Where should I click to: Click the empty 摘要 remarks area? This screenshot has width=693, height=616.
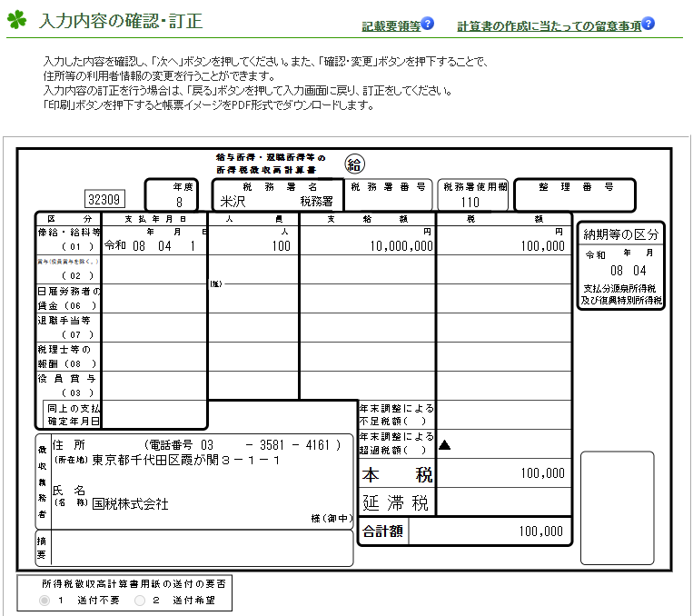(203, 549)
